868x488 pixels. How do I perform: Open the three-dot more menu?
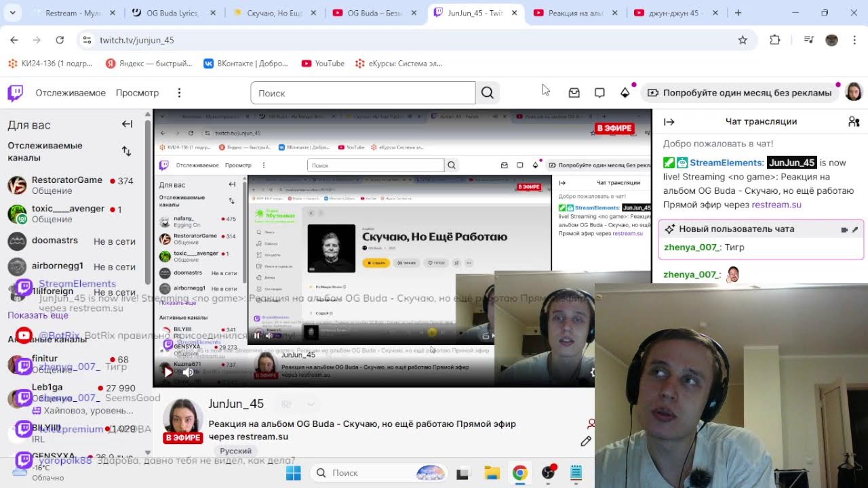[x=179, y=93]
